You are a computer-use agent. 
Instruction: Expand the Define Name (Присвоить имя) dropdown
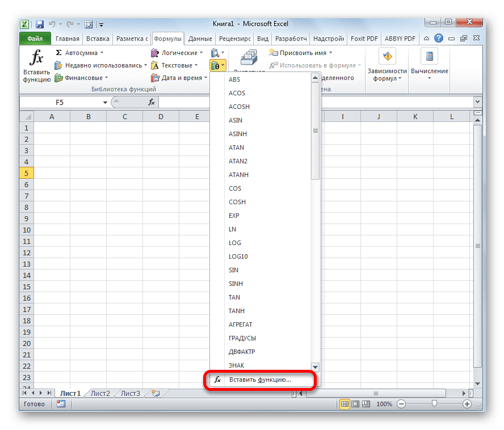[330, 52]
